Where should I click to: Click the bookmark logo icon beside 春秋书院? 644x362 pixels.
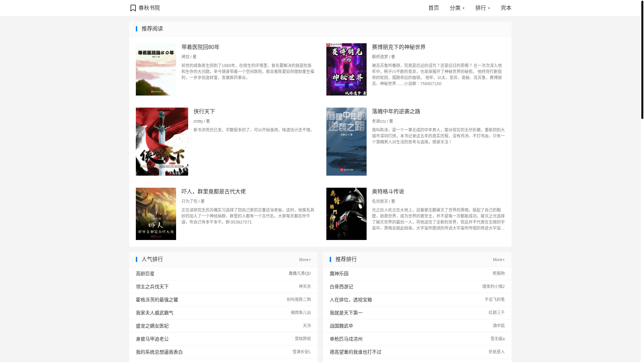(133, 8)
